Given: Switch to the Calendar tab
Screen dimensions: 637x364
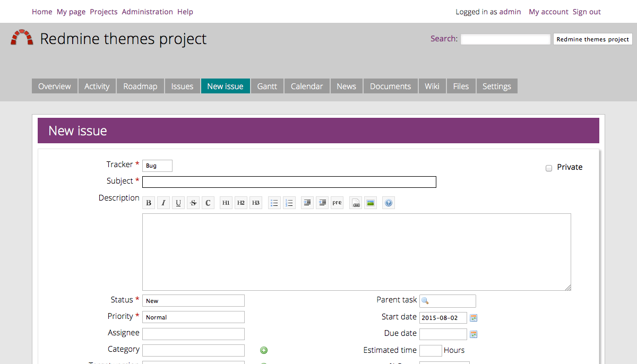Looking at the screenshot, I should 307,86.
